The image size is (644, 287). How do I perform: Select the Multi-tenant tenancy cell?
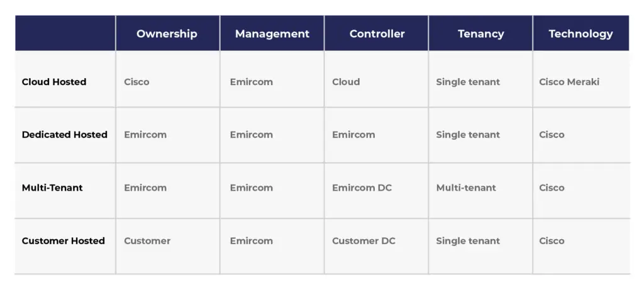pos(465,188)
